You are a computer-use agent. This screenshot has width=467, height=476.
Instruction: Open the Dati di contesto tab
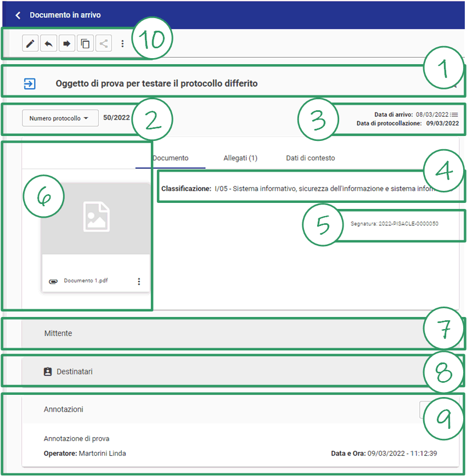[310, 158]
